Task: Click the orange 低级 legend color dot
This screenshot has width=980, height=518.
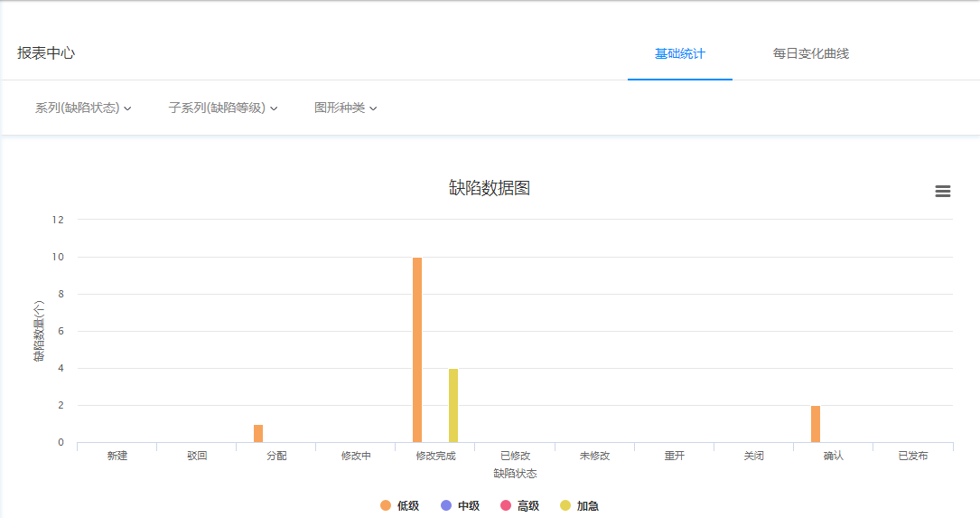Action: (x=386, y=506)
